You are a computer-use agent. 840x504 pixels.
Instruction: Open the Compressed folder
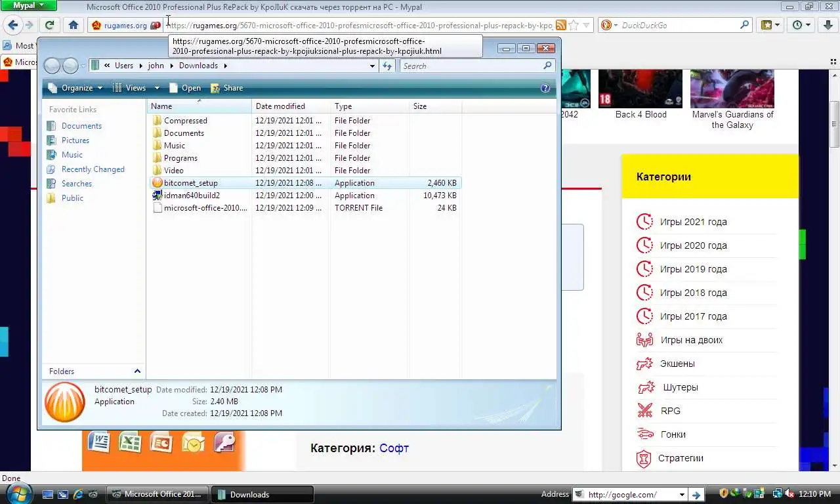(x=185, y=121)
